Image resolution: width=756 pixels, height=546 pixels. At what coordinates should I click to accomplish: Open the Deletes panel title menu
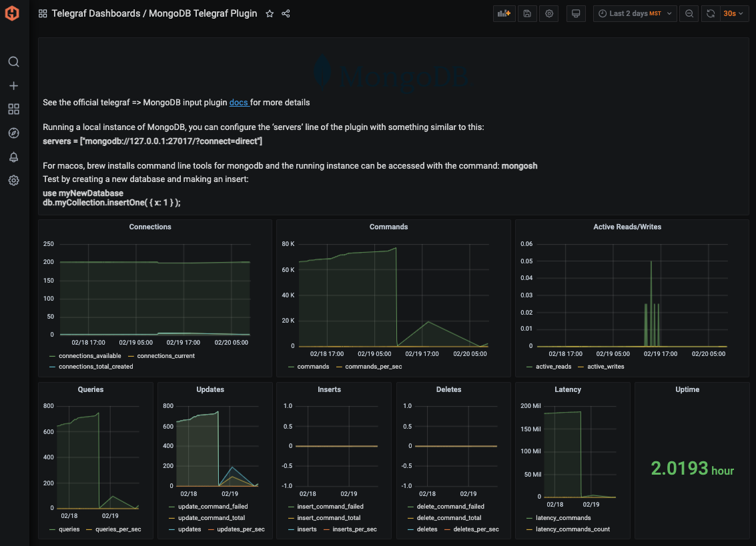click(x=448, y=389)
